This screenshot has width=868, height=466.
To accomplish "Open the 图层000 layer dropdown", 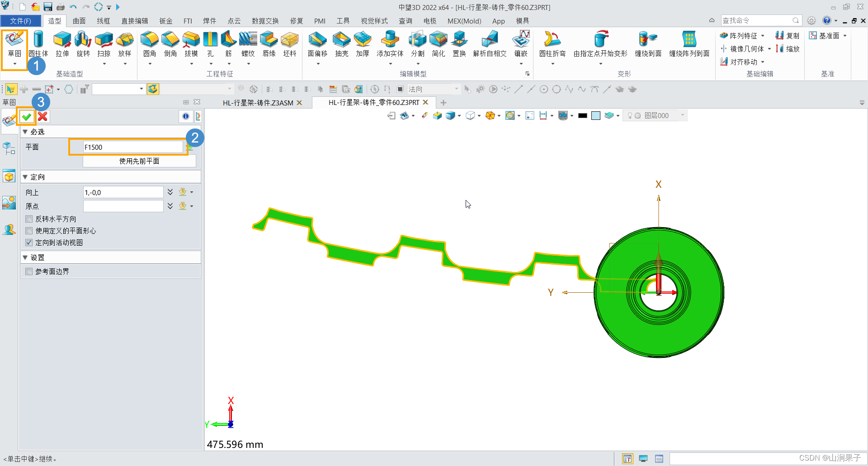I will (683, 115).
